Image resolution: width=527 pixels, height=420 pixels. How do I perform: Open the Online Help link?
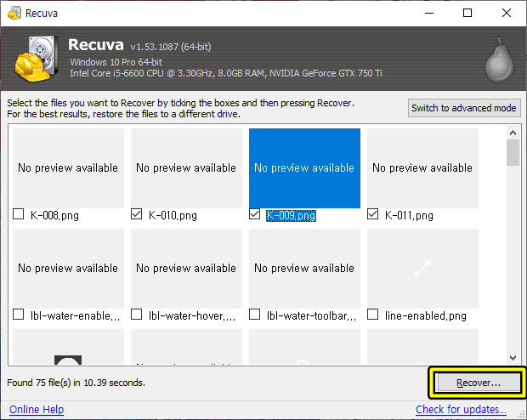tap(37, 410)
